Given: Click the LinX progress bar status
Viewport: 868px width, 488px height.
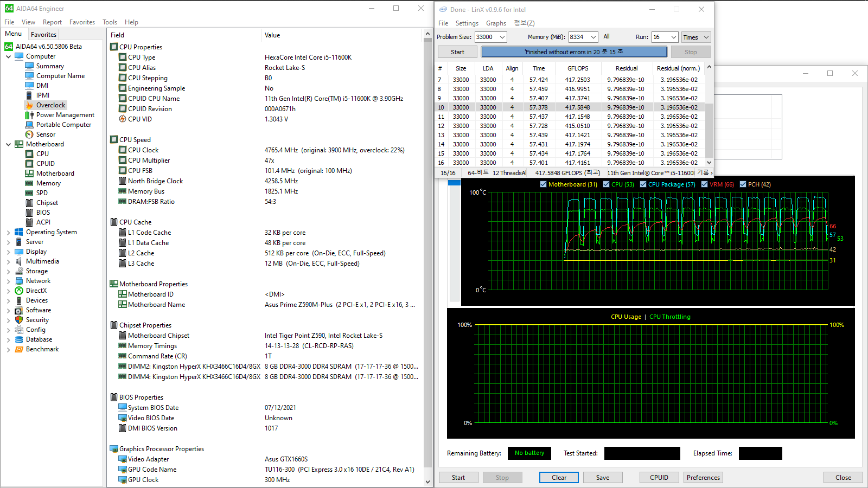Looking at the screenshot, I should 573,52.
